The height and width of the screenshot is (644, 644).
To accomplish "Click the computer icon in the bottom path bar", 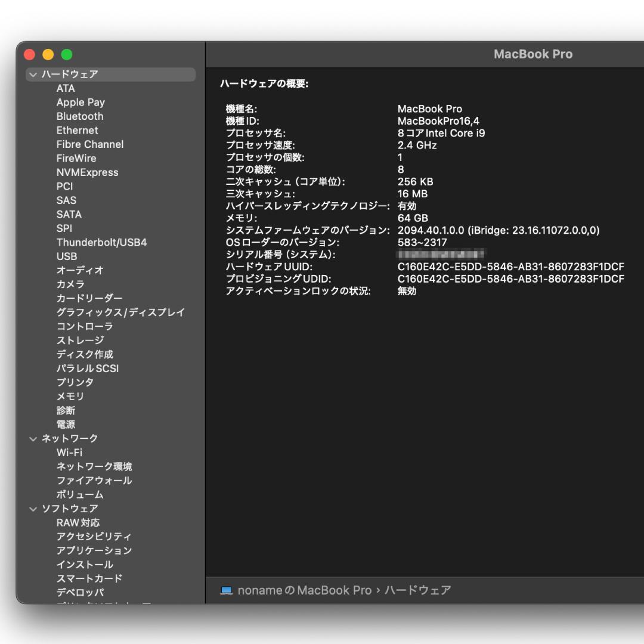I will (x=226, y=590).
